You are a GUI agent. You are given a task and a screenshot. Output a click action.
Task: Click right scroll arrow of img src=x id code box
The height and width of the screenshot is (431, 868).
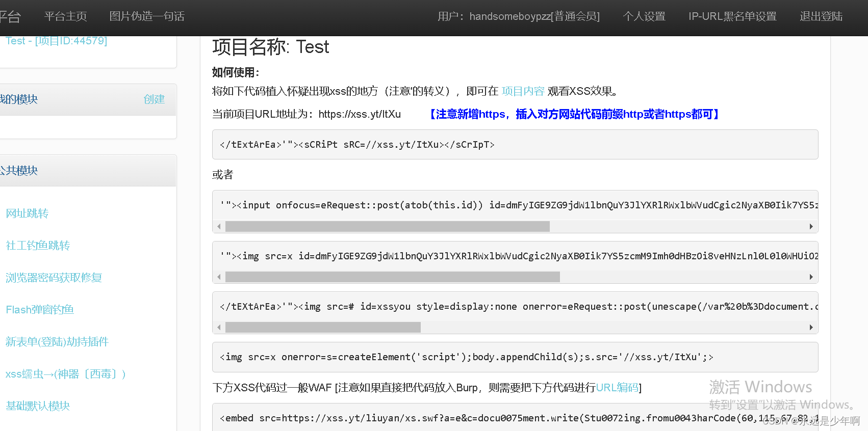pos(811,277)
